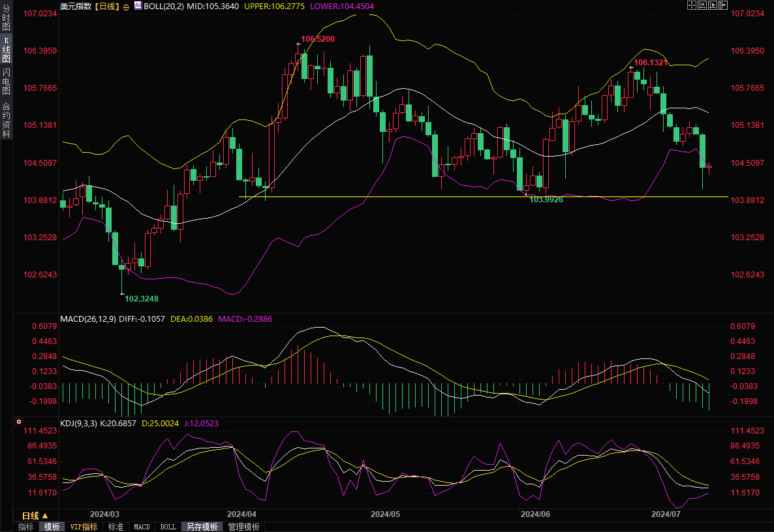This screenshot has width=774, height=532.
Task: Click 另存模板 to save template
Action: (202, 527)
